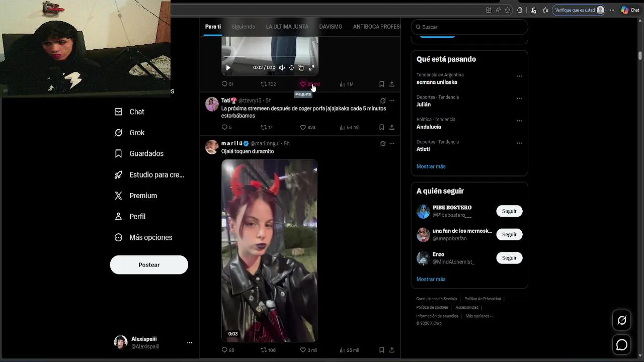Screen dimensions: 644x362
Task: View analytics on Tati's post (64 mil)
Action: [x=349, y=127]
